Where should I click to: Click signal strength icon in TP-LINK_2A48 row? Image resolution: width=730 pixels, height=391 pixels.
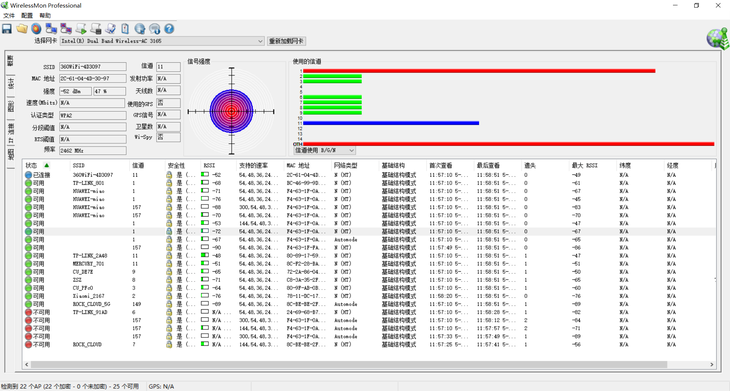(x=205, y=256)
